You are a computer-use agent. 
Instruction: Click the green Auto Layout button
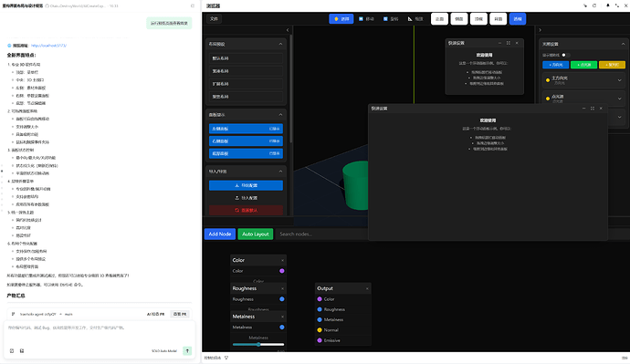(256, 234)
